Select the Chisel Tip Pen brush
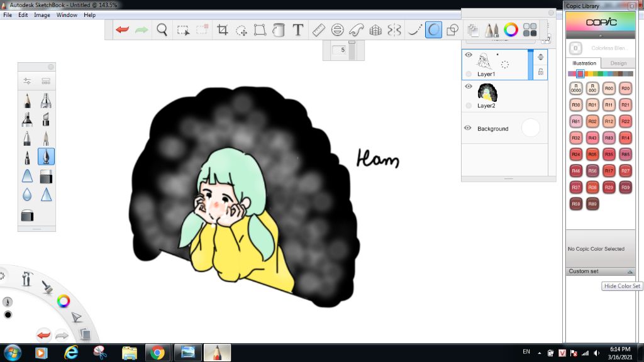Image resolution: width=644 pixels, height=362 pixels. coord(46,119)
